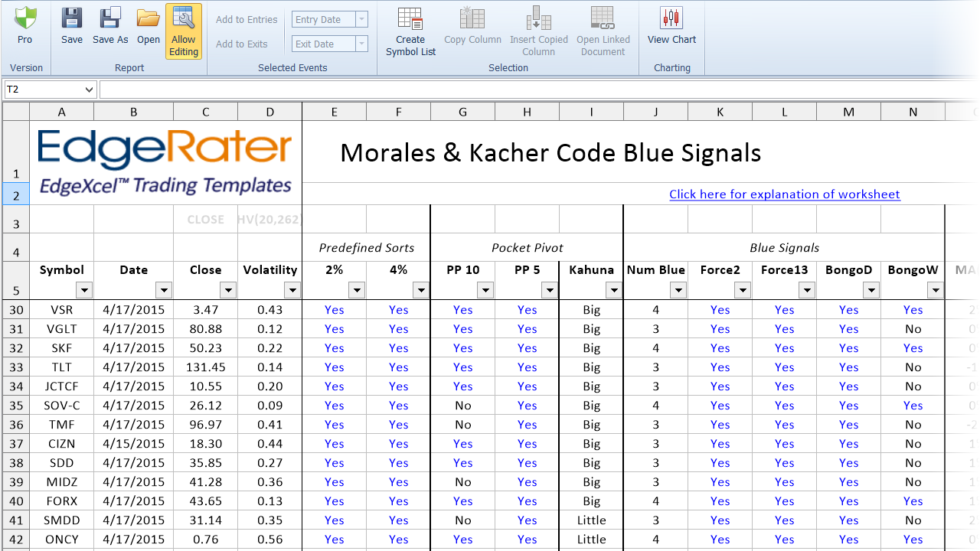Select column N header
This screenshot has height=551, width=980.
tap(913, 112)
